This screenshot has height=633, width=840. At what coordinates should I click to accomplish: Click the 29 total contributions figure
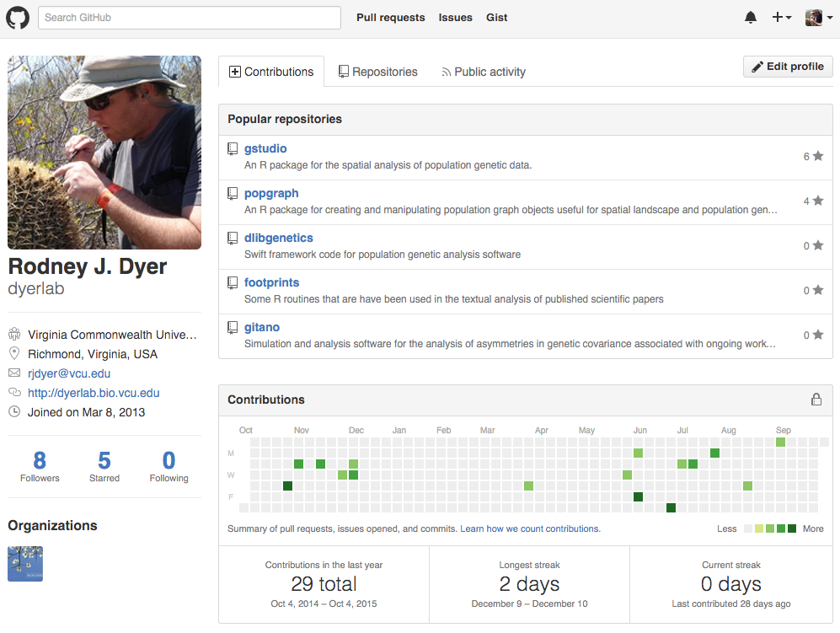pyautogui.click(x=324, y=584)
